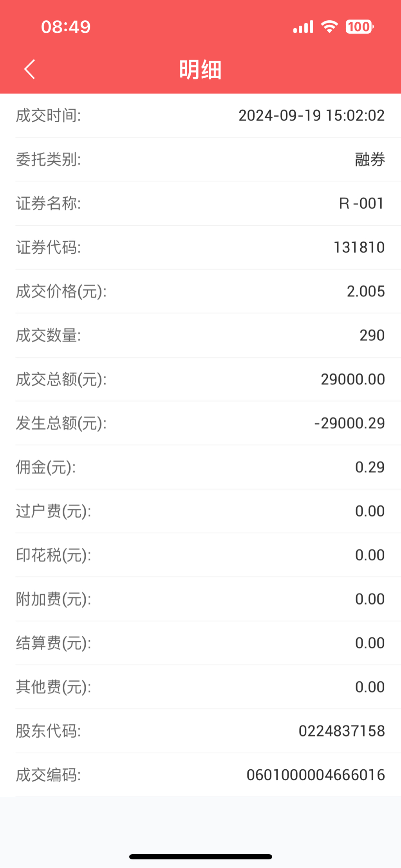
Task: Tap the 成交总额 amount 29000.00
Action: [x=352, y=379]
